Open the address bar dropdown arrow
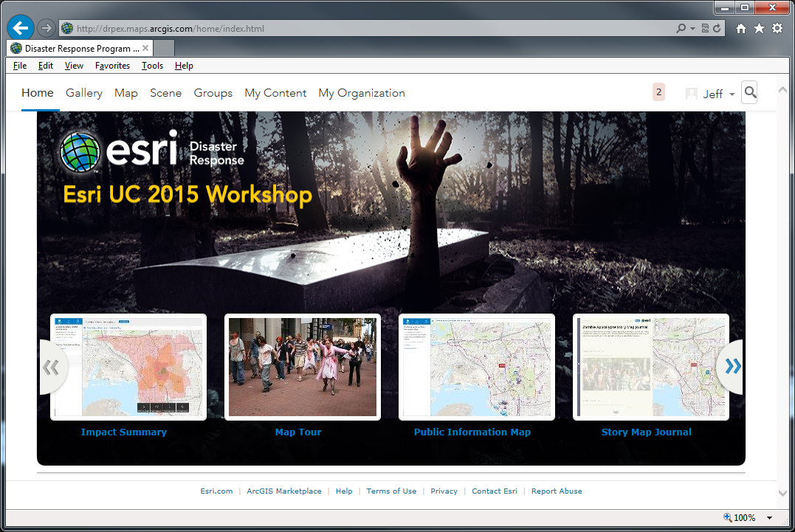 tap(692, 28)
